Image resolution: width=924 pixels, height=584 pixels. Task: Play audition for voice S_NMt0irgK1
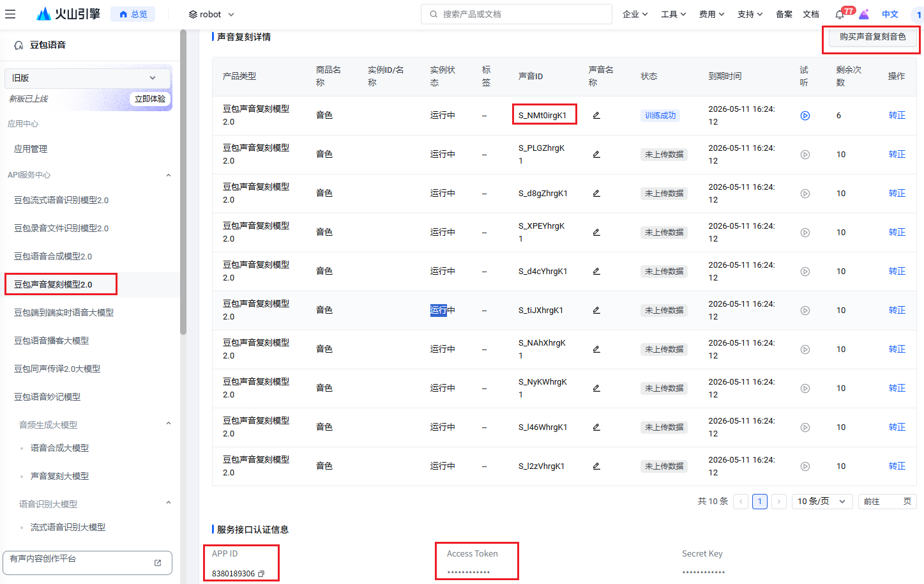pyautogui.click(x=805, y=116)
